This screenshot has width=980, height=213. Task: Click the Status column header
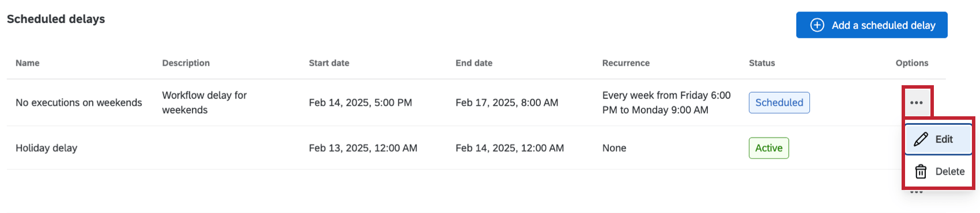(762, 63)
